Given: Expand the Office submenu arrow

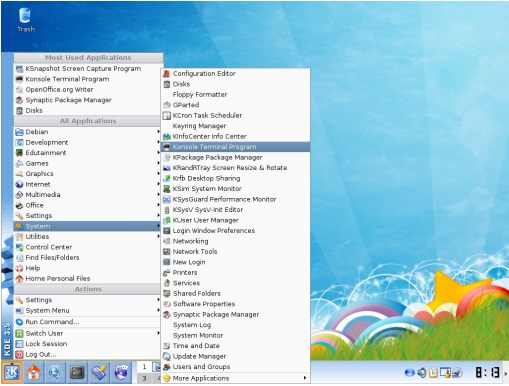Looking at the screenshot, I should tap(158, 205).
